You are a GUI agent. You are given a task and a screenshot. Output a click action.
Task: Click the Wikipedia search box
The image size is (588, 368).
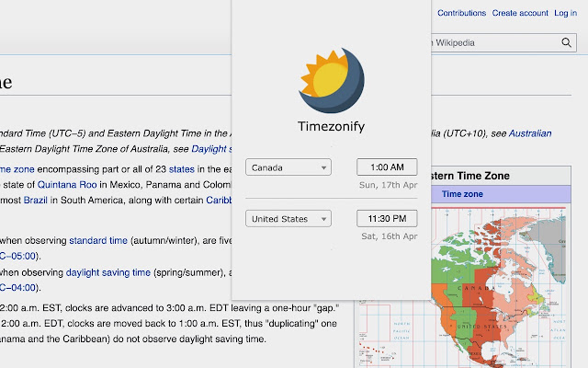[x=503, y=43]
